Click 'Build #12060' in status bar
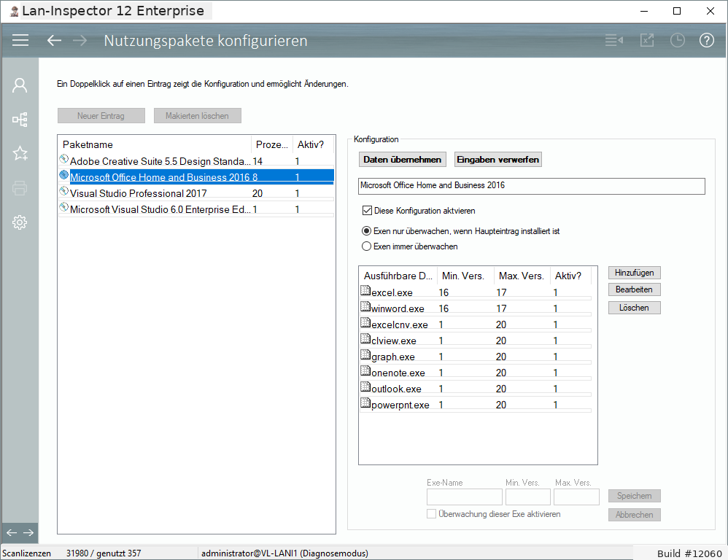Viewport: 728px width, 560px height. 689,553
